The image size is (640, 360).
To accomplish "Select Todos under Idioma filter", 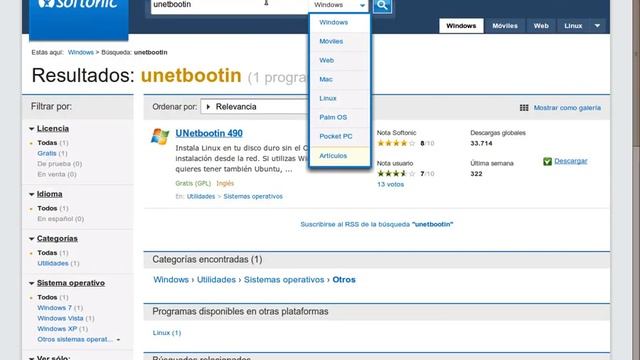I will tap(53, 209).
